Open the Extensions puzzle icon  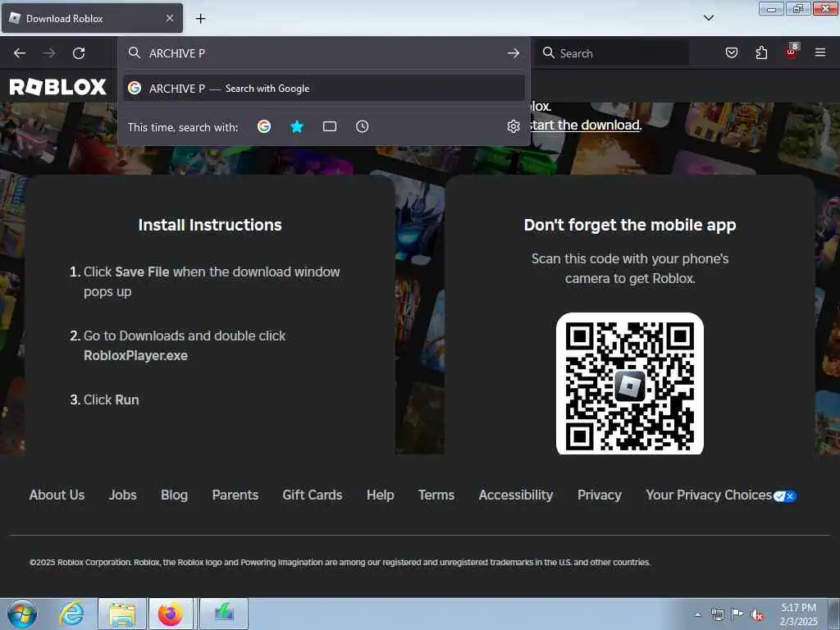point(761,52)
